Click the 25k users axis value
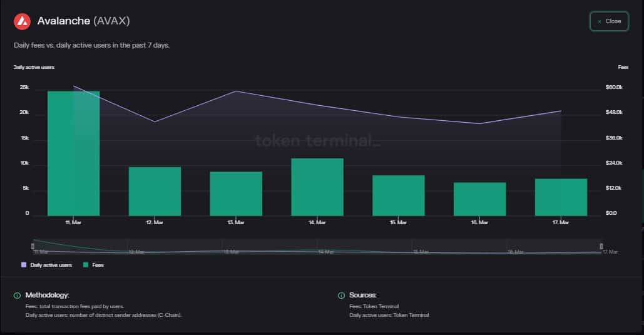 pyautogui.click(x=24, y=87)
